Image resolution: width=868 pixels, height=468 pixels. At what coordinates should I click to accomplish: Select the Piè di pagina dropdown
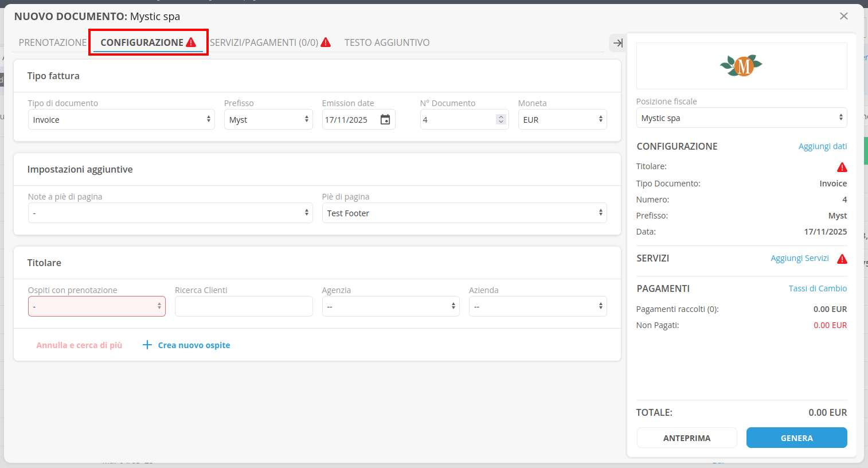pyautogui.click(x=464, y=213)
